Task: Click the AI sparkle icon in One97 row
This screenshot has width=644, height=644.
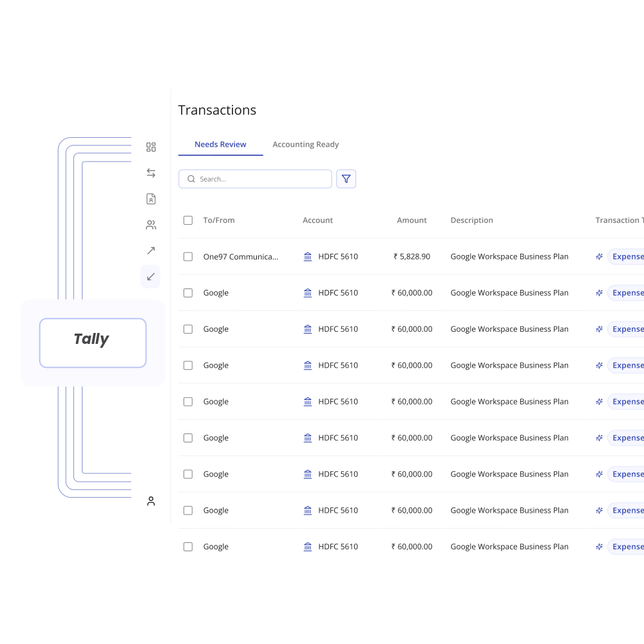Action: (x=599, y=257)
